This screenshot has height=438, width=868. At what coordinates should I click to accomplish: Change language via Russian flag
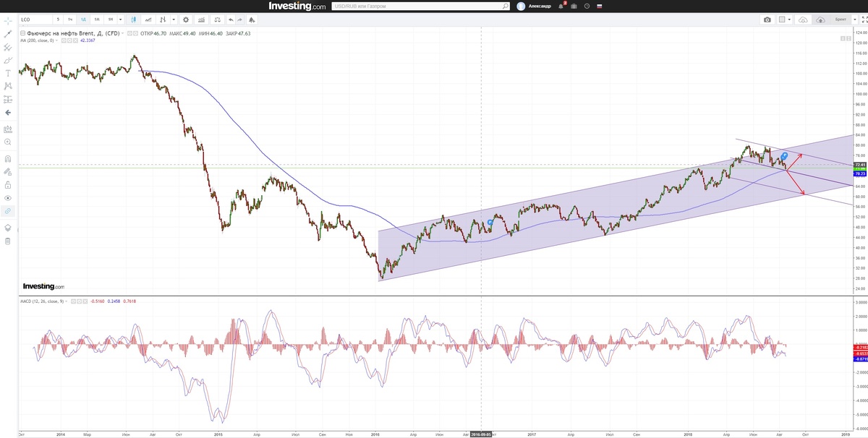pos(599,6)
